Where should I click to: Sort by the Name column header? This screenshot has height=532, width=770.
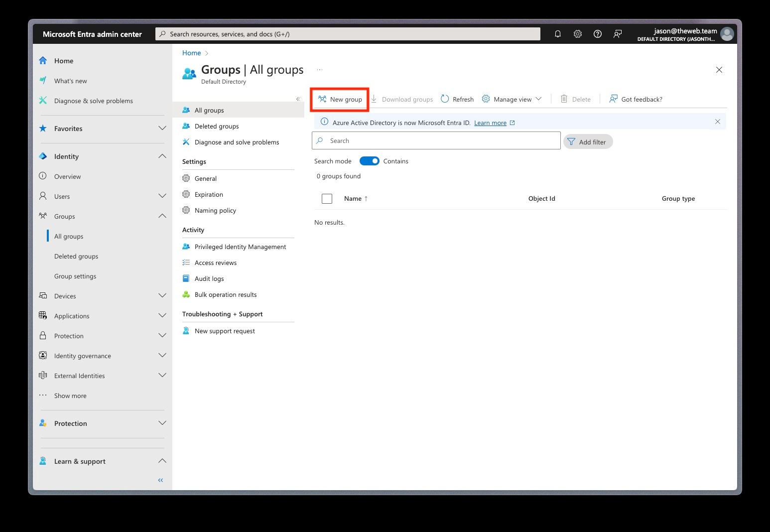[356, 198]
